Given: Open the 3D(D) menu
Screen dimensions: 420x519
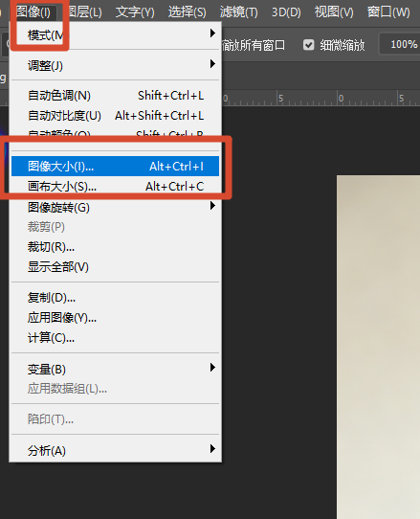Looking at the screenshot, I should [x=286, y=12].
